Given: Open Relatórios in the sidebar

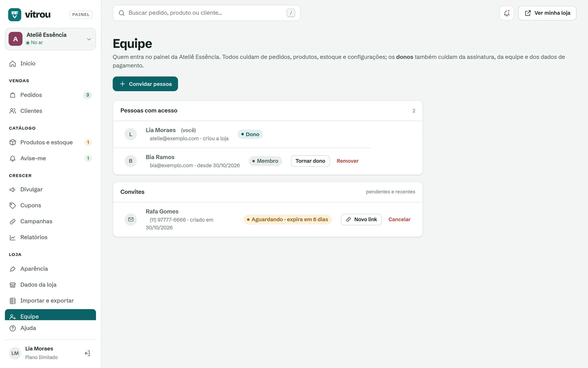Looking at the screenshot, I should click(x=50, y=237).
